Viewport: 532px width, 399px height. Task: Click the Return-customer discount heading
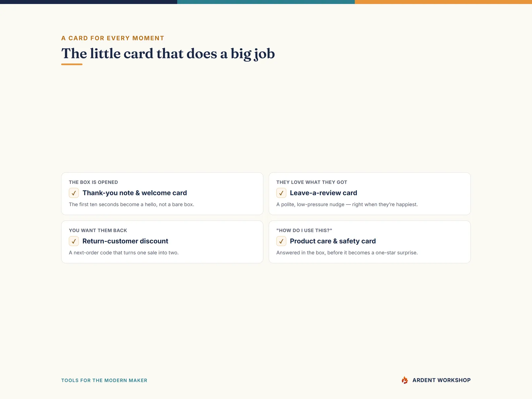click(x=125, y=241)
